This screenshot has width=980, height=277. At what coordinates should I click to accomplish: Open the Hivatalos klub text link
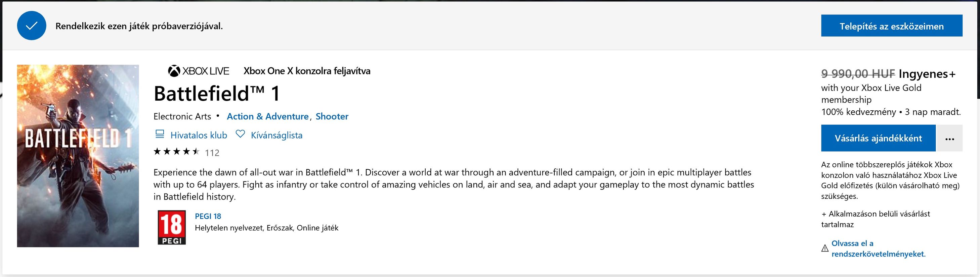click(x=199, y=135)
